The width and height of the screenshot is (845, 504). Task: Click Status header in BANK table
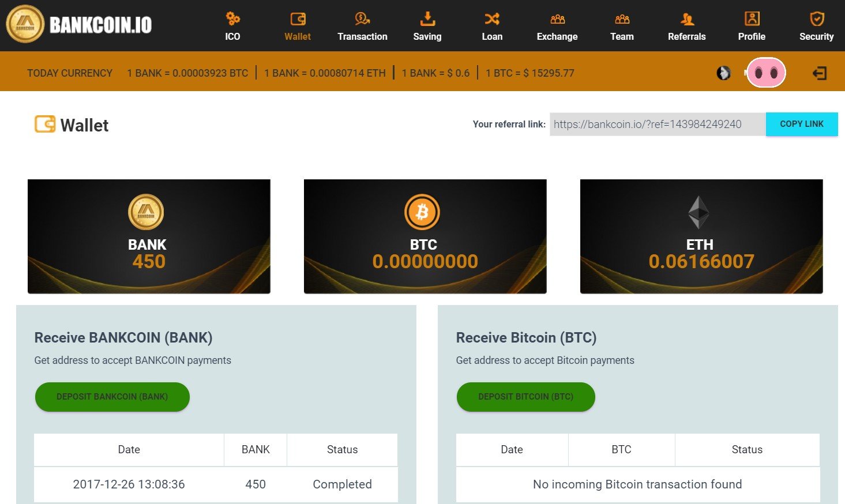(x=343, y=450)
